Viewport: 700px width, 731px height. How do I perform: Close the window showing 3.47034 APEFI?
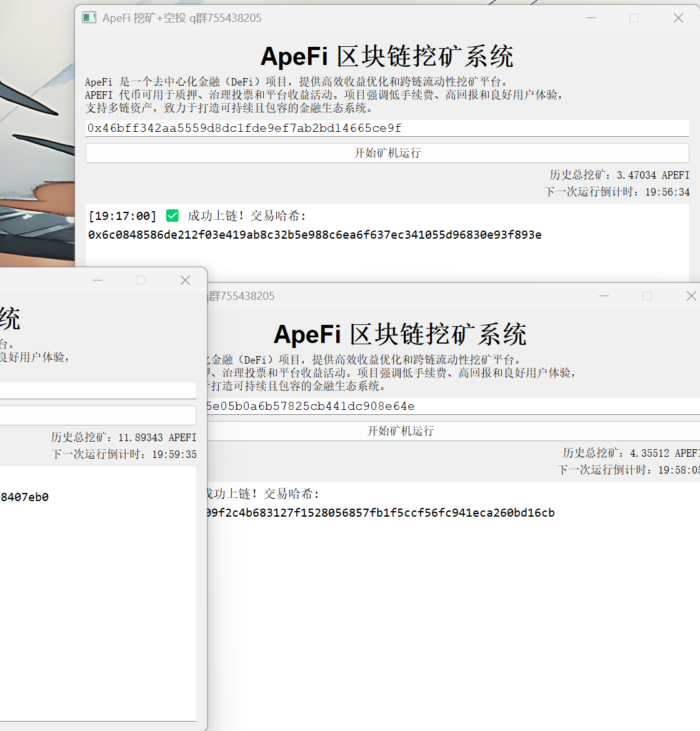[678, 17]
